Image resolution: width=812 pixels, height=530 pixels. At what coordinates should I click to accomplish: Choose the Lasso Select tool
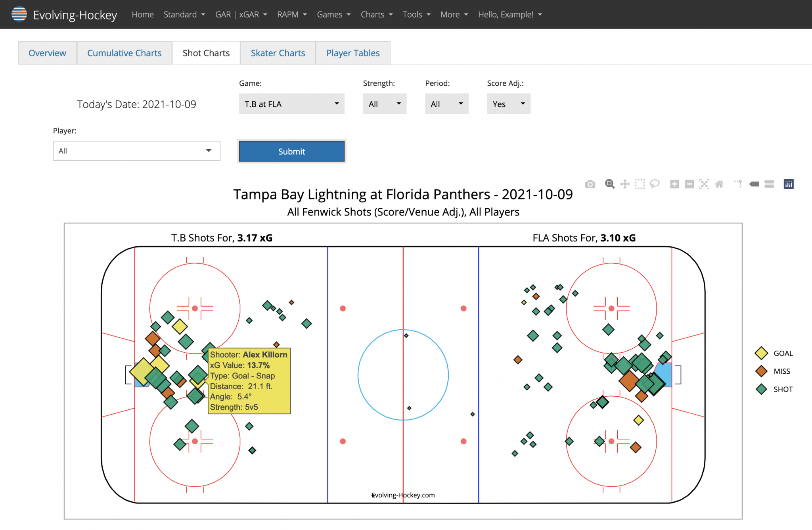655,184
